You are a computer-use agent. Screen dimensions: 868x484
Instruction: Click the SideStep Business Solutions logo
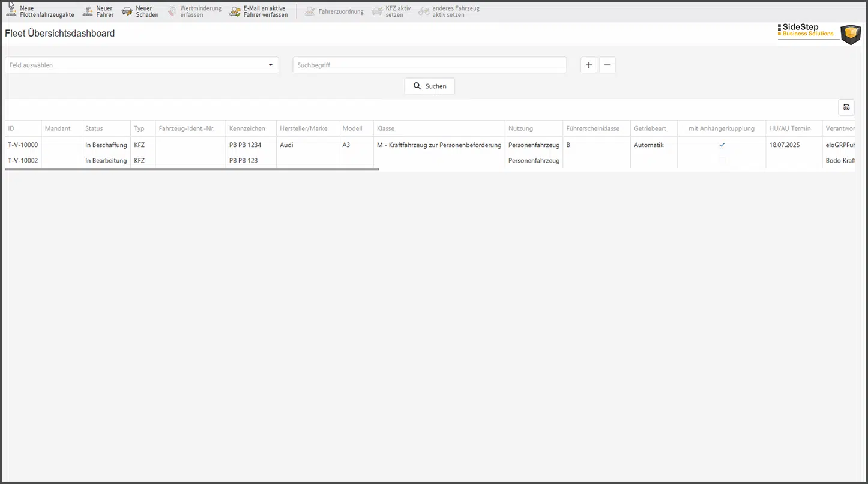[819, 34]
